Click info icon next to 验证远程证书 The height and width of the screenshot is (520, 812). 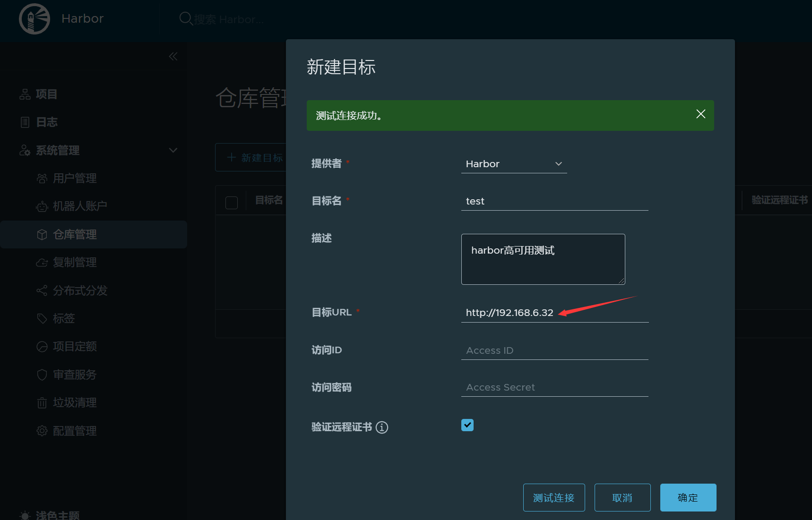coord(382,427)
